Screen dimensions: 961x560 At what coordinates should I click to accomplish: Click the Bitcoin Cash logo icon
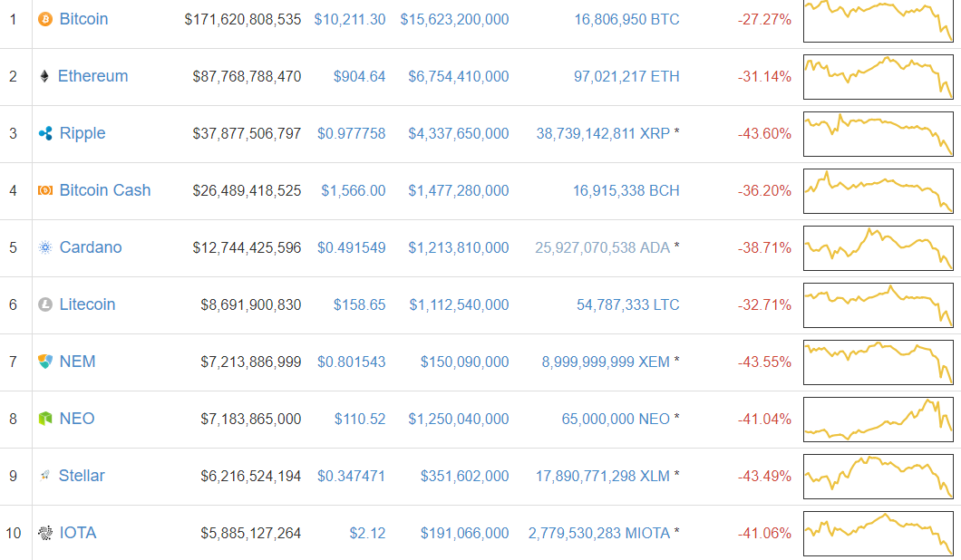[x=45, y=190]
